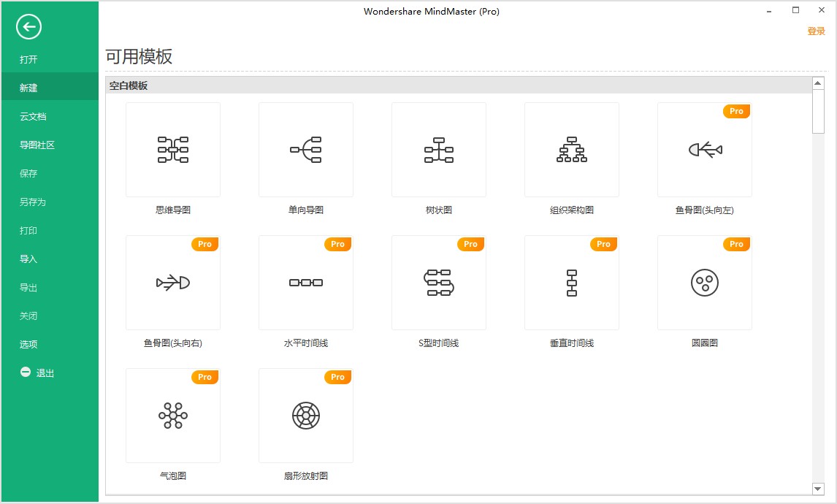This screenshot has height=504, width=837.
Task: Click the 鱼骨图(头向右) label text
Action: pos(173,343)
